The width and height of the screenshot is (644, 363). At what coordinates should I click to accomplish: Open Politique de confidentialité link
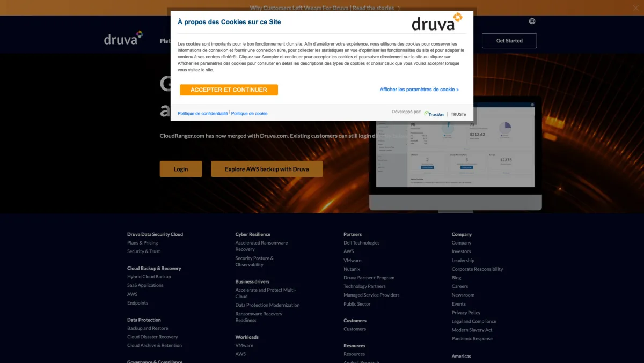(203, 114)
